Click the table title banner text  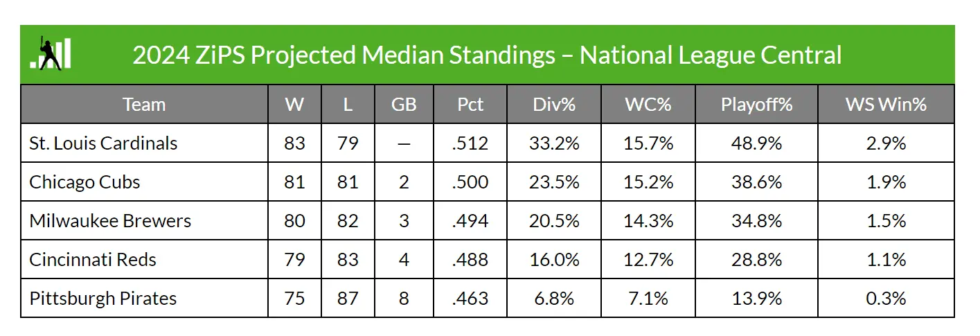[x=487, y=55]
